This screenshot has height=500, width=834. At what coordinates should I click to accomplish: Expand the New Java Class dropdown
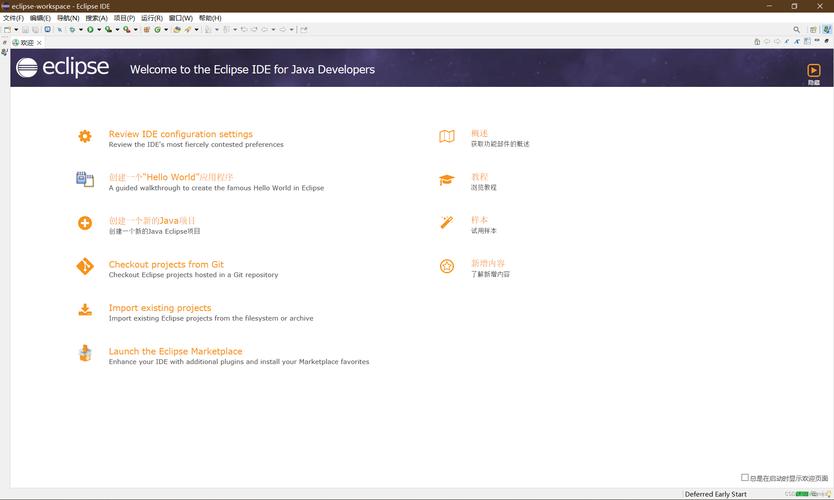point(166,30)
